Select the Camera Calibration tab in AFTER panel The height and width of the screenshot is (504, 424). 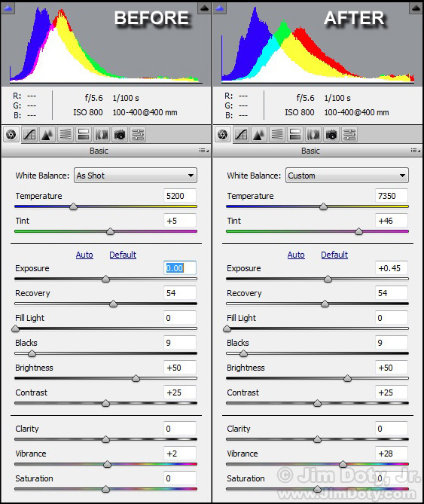331,134
